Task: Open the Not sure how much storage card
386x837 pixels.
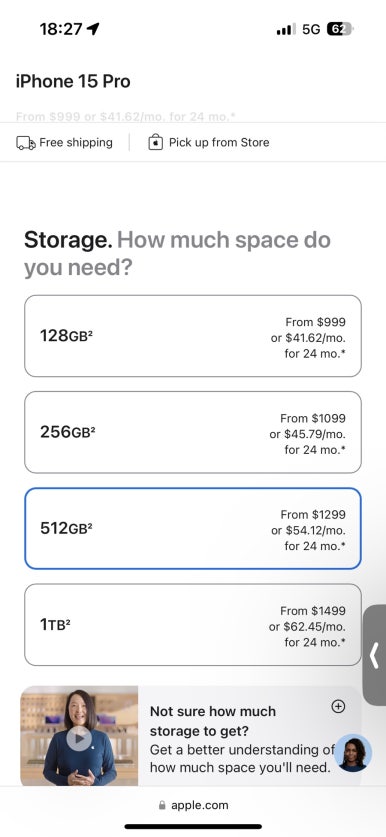Action: click(191, 736)
